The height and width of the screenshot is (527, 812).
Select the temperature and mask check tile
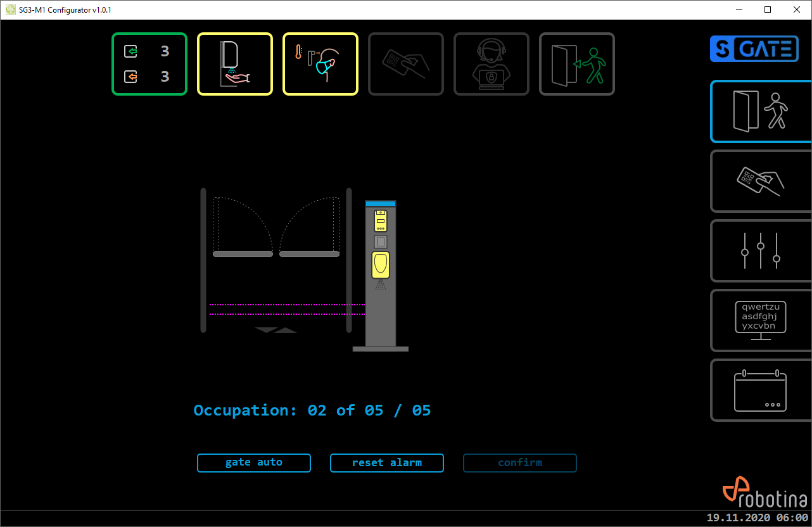[x=320, y=64]
